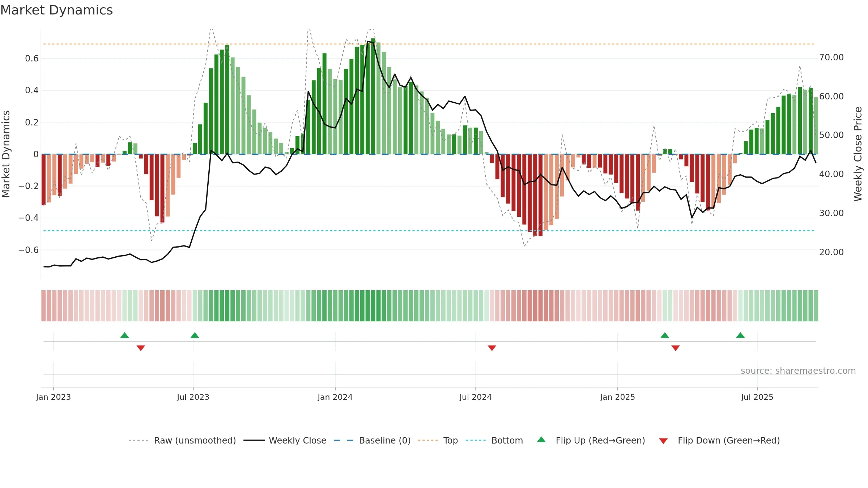This screenshot has height=488, width=868.
Task: Click green flip-up marker at Jul 2023
Action: tap(195, 335)
